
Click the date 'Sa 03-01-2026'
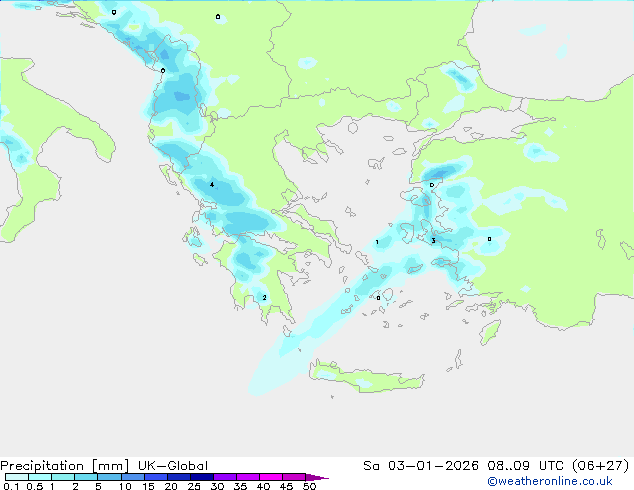click(x=421, y=466)
